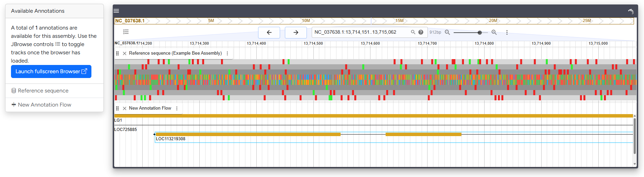Open the track selector list icon

pos(126,32)
